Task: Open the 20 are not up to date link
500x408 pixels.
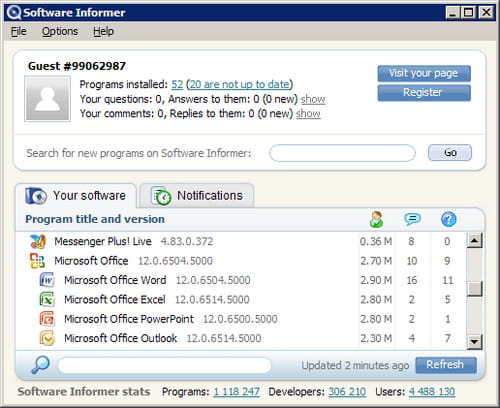Action: click(240, 84)
